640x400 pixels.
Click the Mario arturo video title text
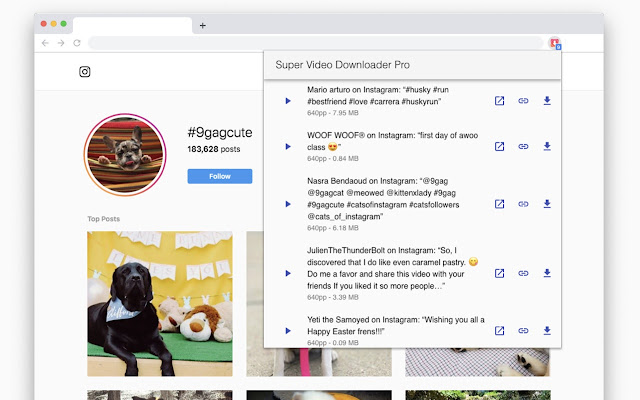pos(378,96)
